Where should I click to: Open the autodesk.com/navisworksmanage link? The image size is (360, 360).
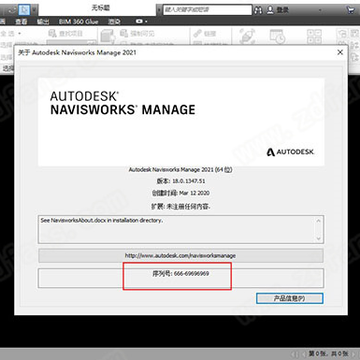(x=181, y=256)
